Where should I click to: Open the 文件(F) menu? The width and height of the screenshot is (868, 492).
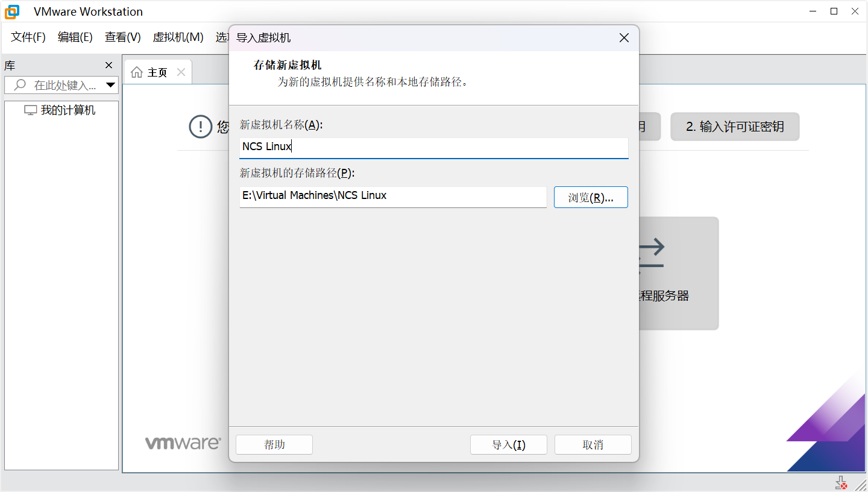pyautogui.click(x=28, y=37)
